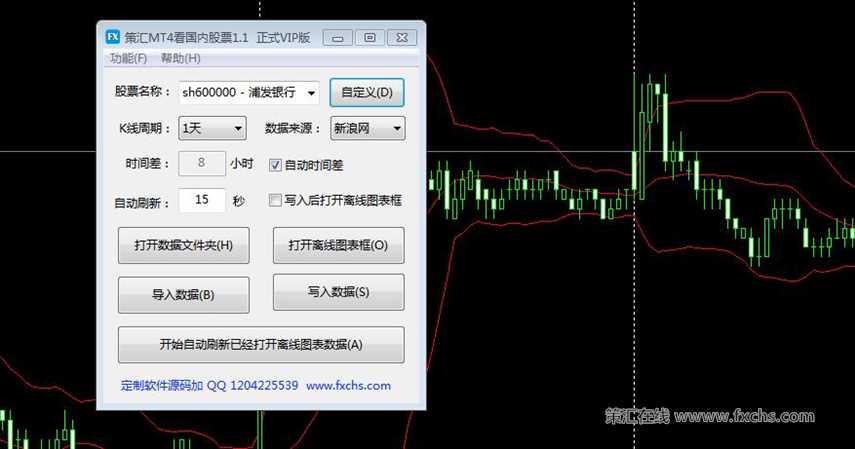Minimize the 策汇MT4 window
The width and height of the screenshot is (855, 449).
[338, 38]
